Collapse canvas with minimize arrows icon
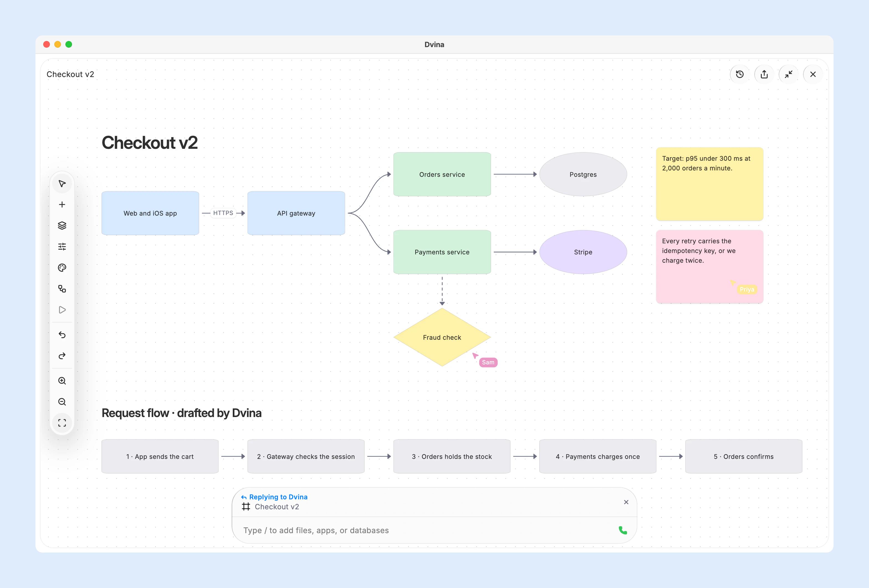This screenshot has width=869, height=588. (789, 74)
